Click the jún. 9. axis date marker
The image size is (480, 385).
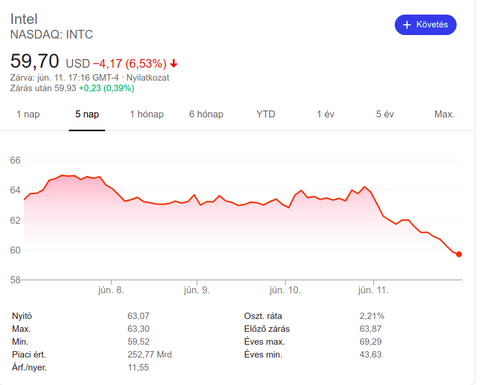(x=197, y=290)
